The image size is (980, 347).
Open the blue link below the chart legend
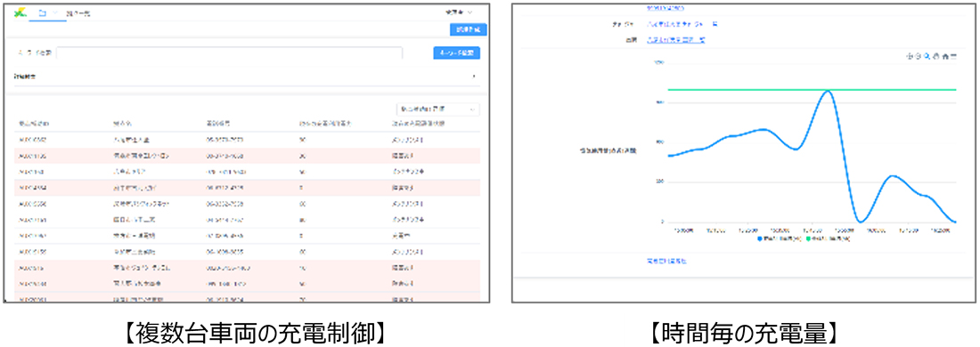coord(666,261)
